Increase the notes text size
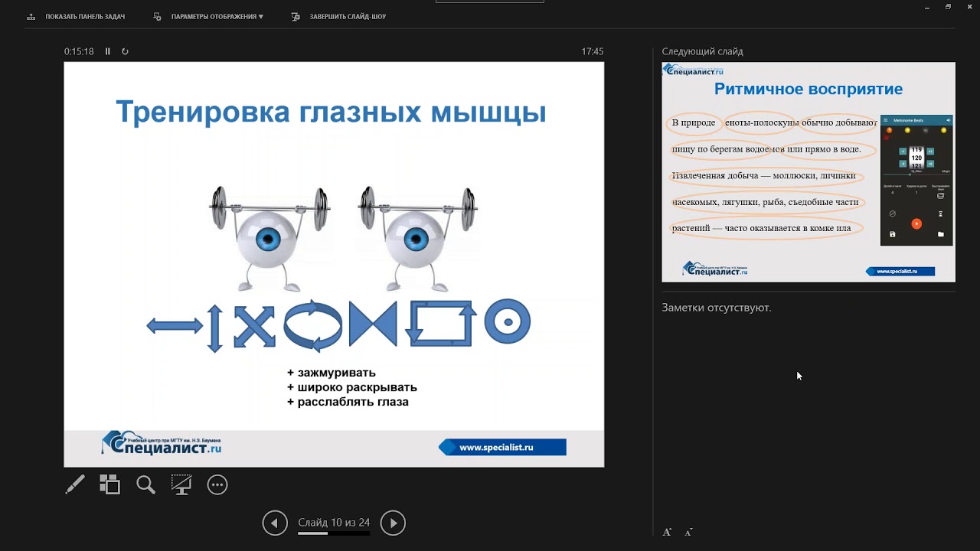The height and width of the screenshot is (551, 980). tap(667, 531)
